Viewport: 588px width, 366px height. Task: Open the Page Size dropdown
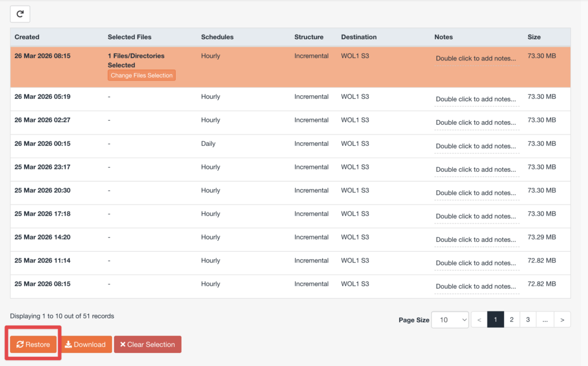pos(450,320)
